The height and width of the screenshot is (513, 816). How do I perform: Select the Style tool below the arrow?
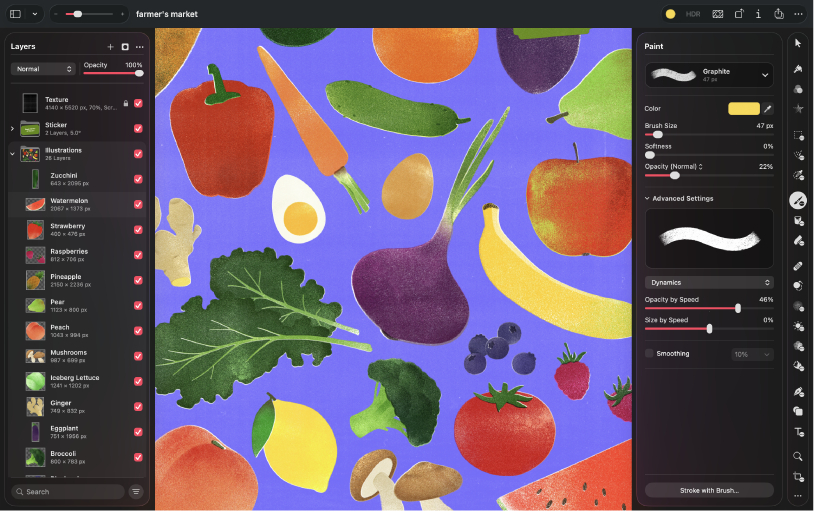pyautogui.click(x=799, y=69)
